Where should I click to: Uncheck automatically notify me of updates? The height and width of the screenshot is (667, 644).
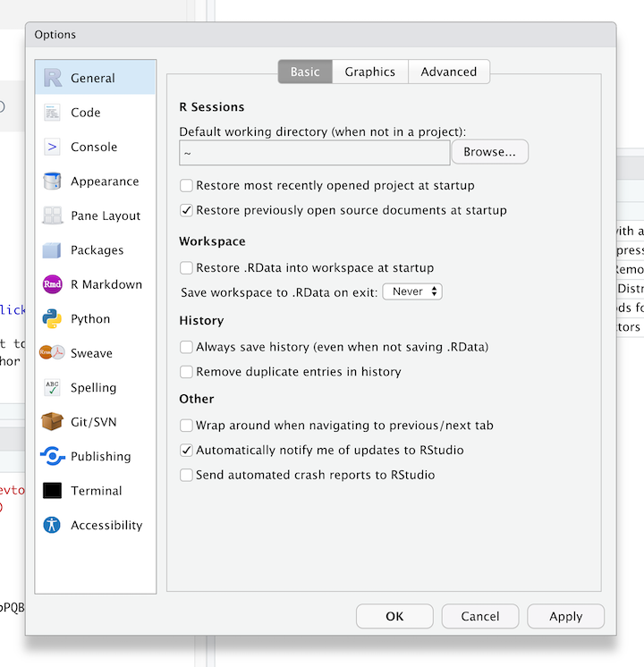tap(187, 451)
